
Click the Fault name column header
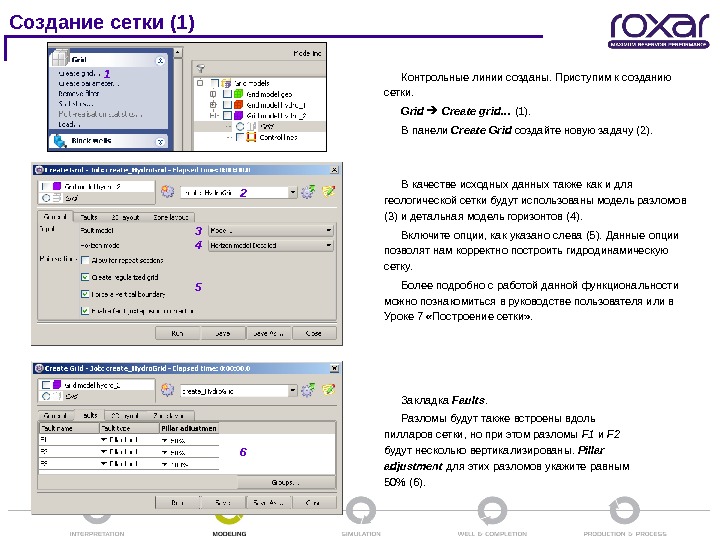coord(69,428)
